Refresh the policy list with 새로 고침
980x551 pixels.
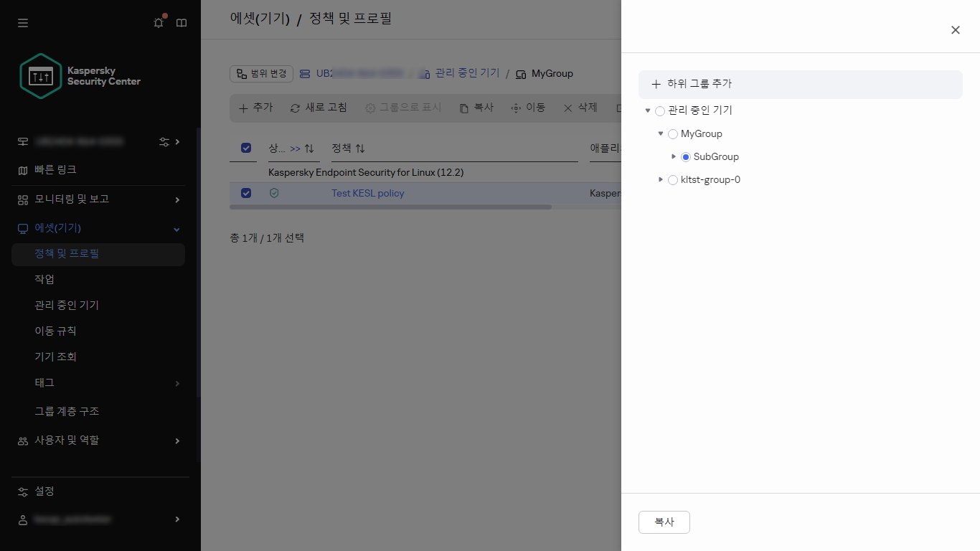point(318,107)
